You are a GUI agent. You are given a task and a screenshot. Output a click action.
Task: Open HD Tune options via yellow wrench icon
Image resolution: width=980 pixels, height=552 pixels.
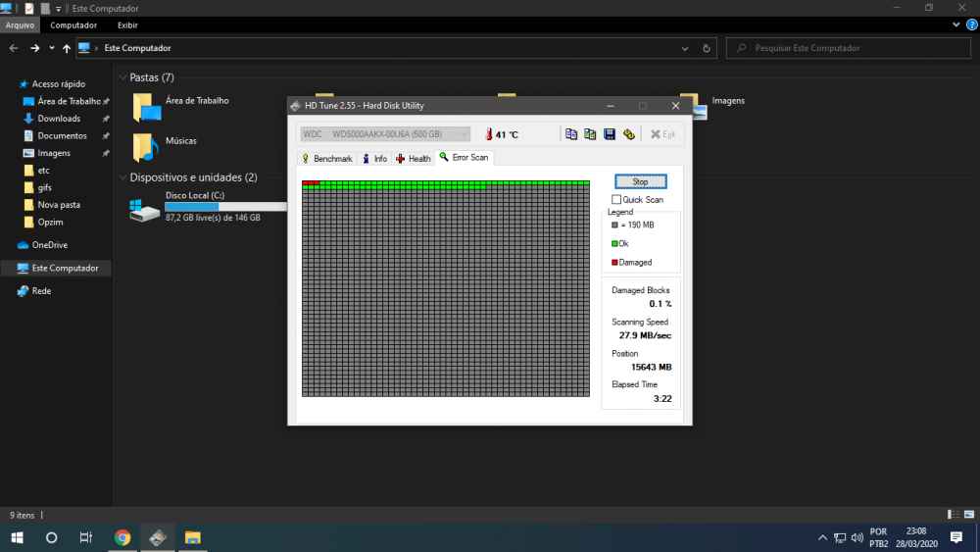pyautogui.click(x=628, y=134)
